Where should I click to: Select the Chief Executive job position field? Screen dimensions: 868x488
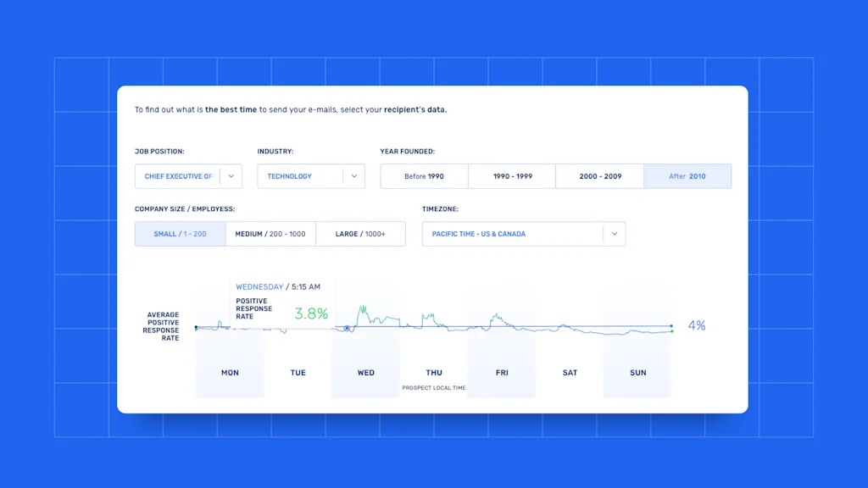pyautogui.click(x=179, y=176)
